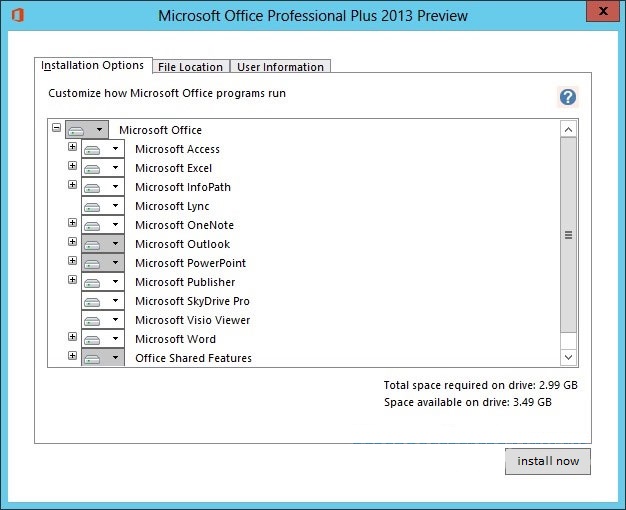
Task: Expand the Microsoft InfoPath tree node
Action: (x=72, y=185)
